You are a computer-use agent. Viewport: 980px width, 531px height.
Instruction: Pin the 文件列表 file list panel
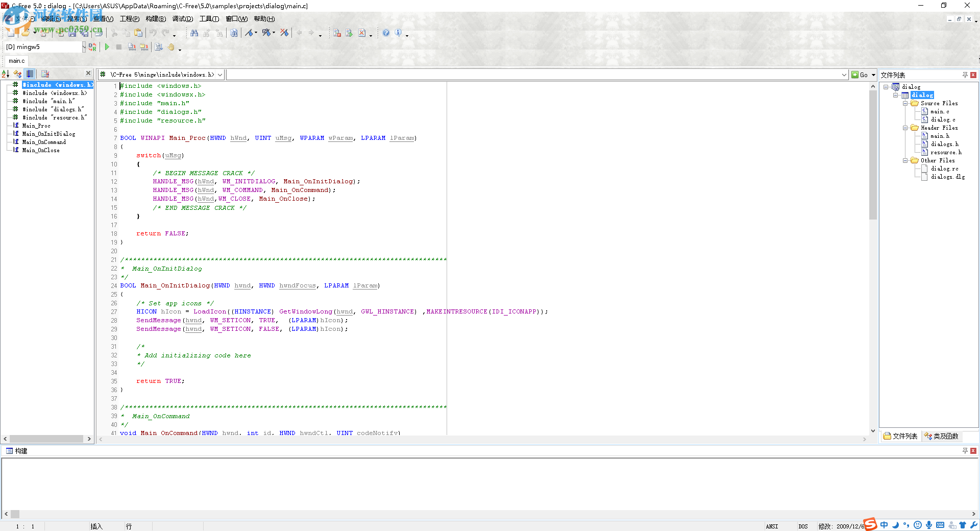coord(965,75)
